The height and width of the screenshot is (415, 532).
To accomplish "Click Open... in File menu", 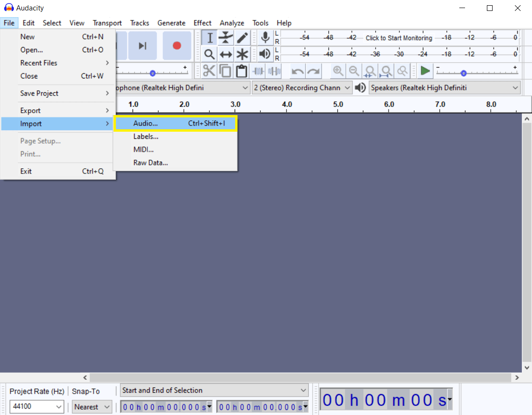I will pyautogui.click(x=58, y=49).
